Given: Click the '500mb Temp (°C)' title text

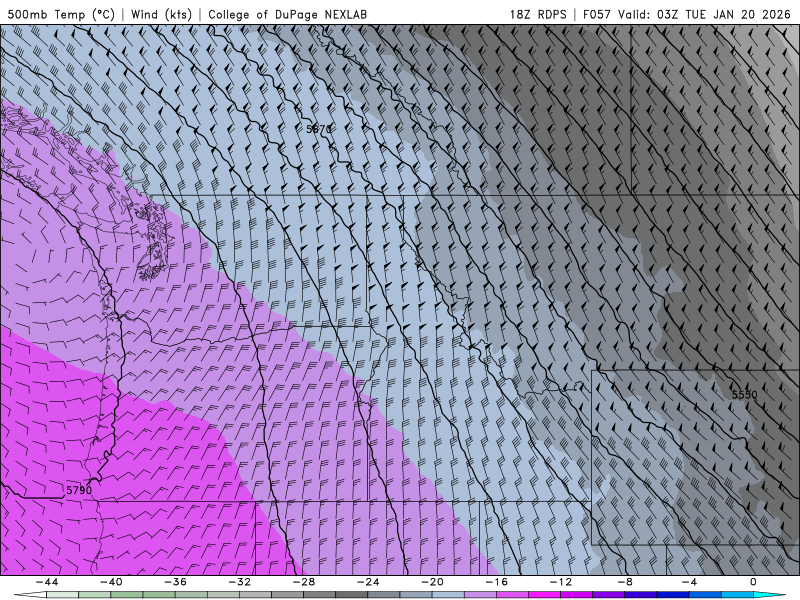Looking at the screenshot, I should [x=61, y=14].
